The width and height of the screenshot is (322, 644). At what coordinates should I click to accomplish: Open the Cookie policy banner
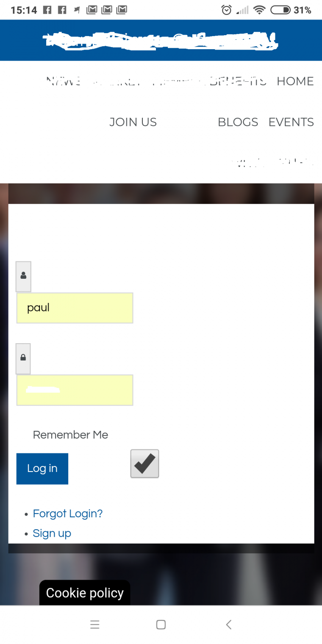85,593
